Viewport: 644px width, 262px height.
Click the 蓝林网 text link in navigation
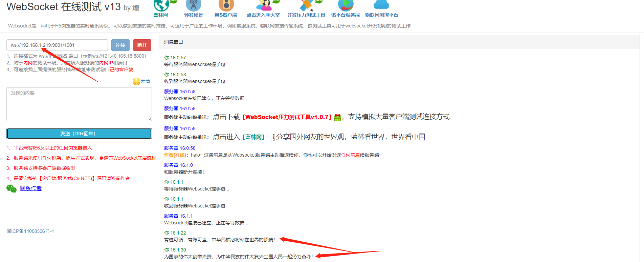tap(161, 15)
